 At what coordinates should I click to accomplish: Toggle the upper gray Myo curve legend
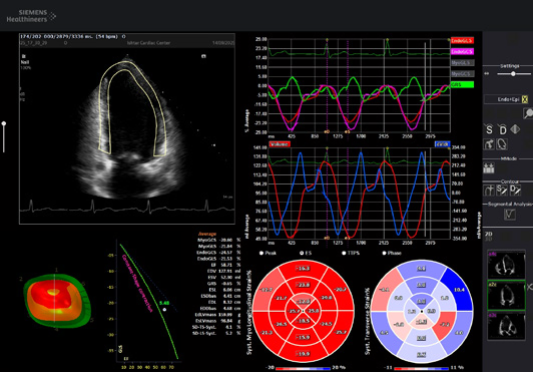pos(462,63)
